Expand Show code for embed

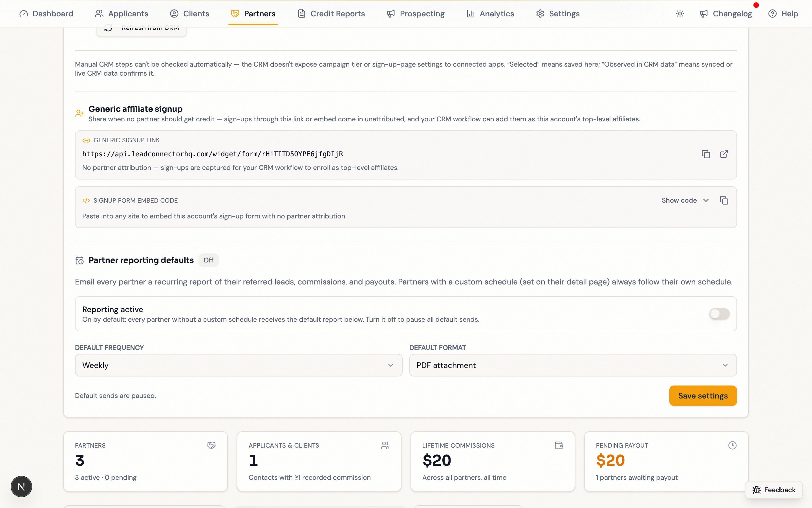click(685, 201)
